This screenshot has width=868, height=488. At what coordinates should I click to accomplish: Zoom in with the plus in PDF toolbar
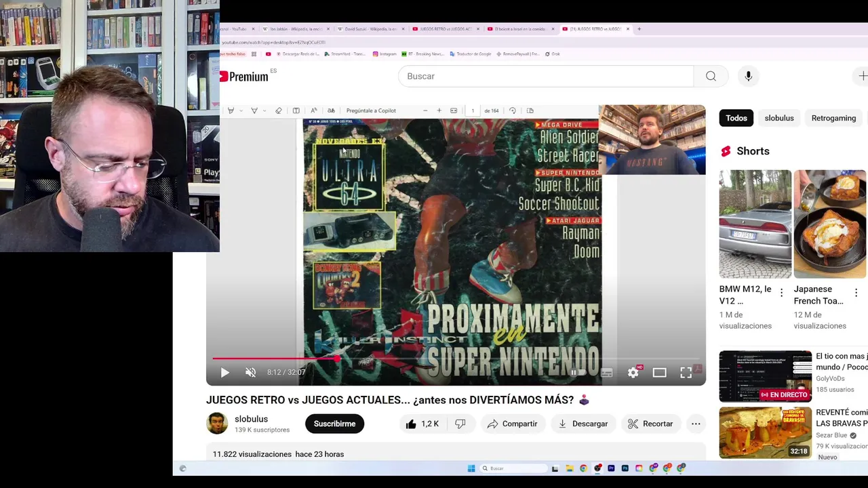tap(439, 110)
